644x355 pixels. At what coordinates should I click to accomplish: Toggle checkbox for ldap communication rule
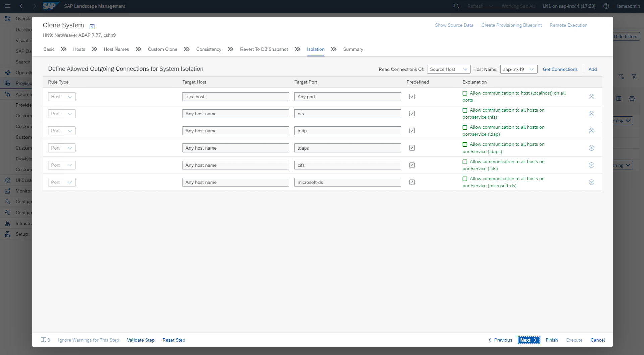(x=465, y=127)
